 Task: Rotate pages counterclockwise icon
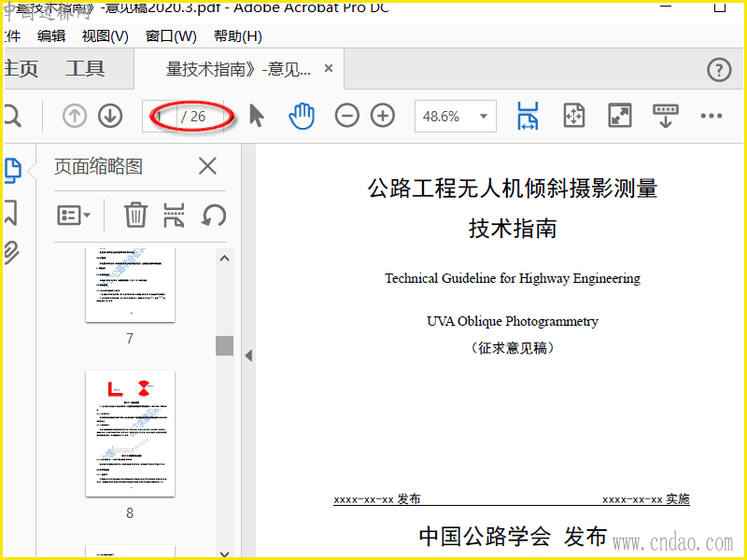(214, 216)
